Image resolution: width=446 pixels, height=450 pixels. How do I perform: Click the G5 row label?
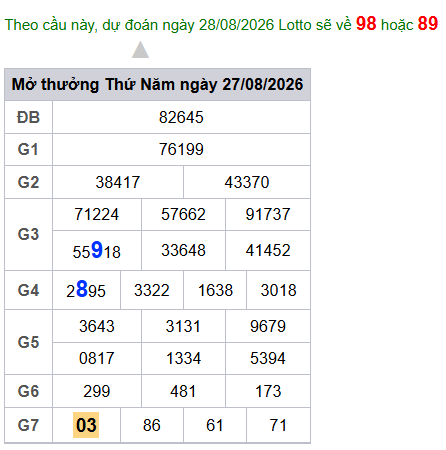[28, 342]
